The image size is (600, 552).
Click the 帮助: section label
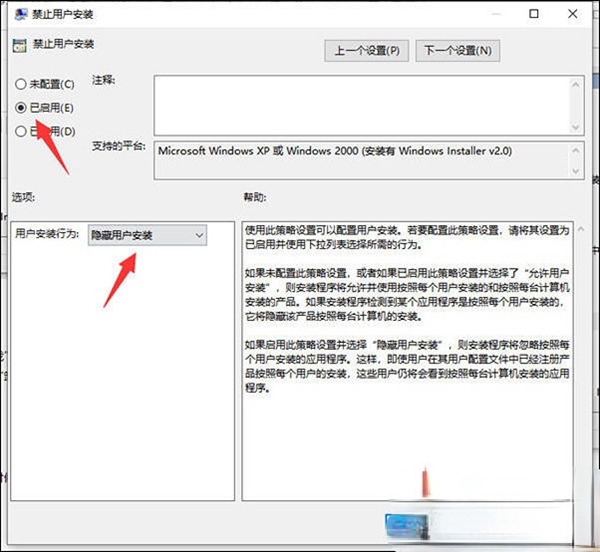pos(255,197)
